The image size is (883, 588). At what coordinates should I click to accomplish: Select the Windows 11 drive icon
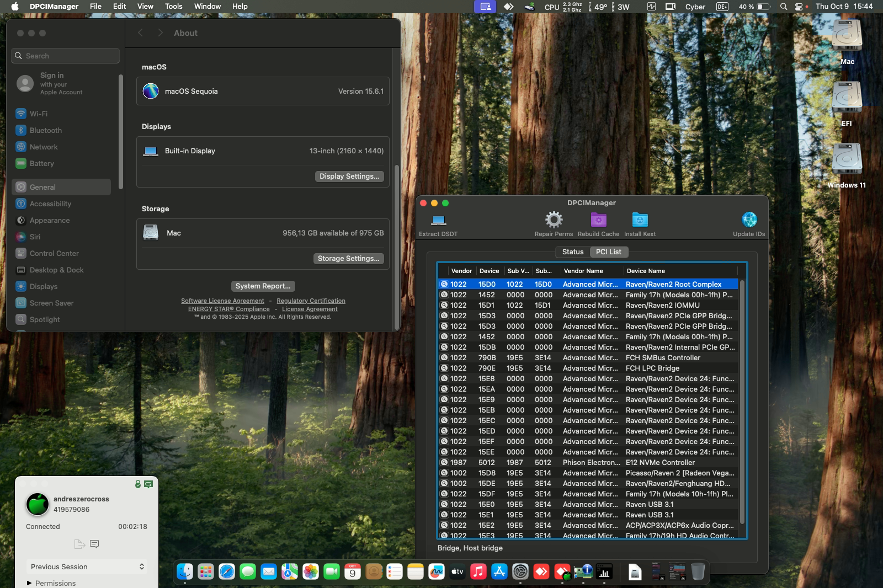847,160
